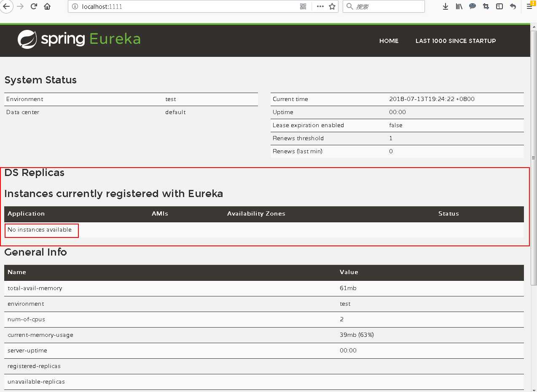Click the System Status heading
The width and height of the screenshot is (537, 392).
pos(40,80)
